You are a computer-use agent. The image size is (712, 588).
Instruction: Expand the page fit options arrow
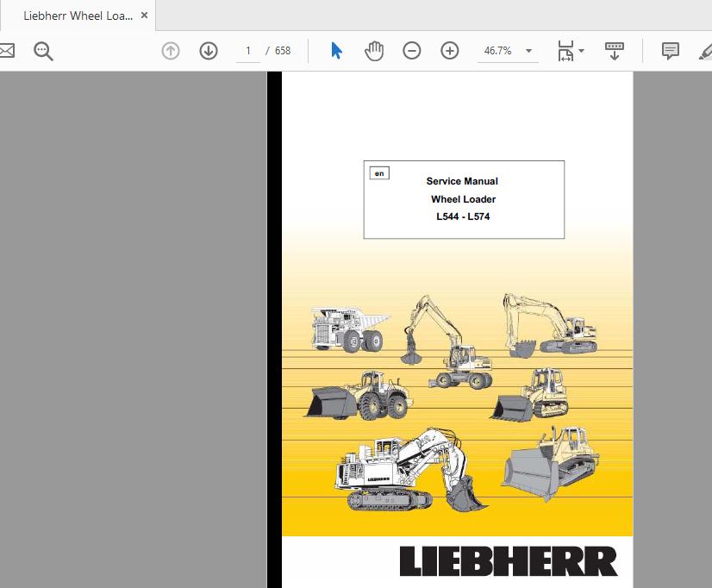click(581, 51)
